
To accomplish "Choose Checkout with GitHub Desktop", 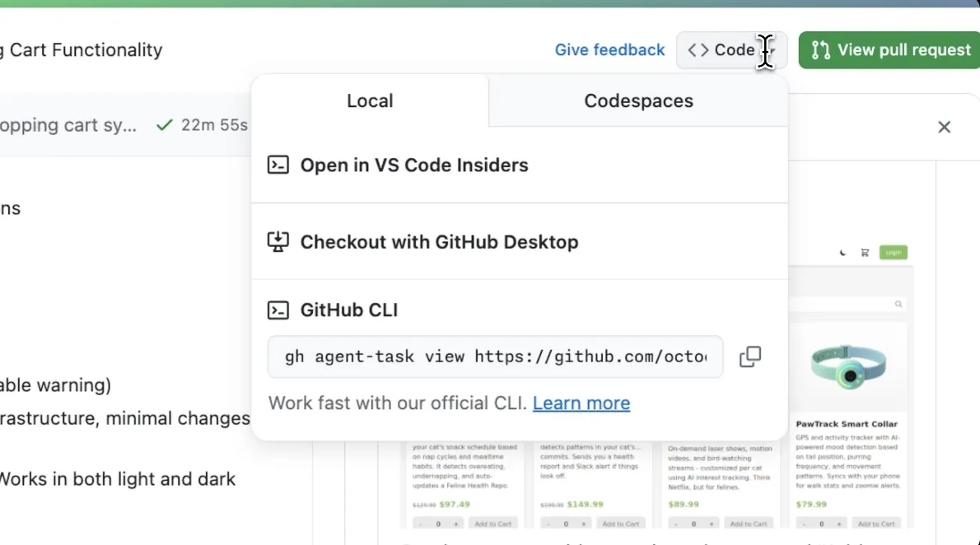I will pos(439,242).
